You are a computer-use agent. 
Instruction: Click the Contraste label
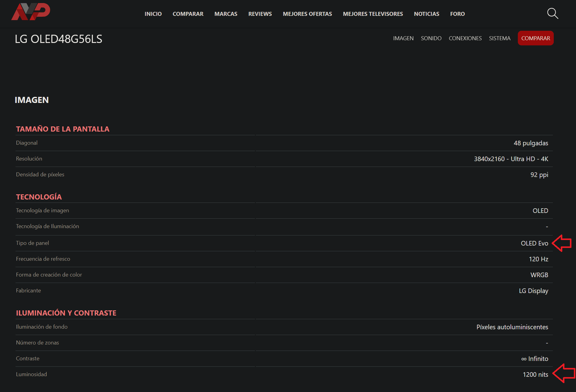point(28,358)
